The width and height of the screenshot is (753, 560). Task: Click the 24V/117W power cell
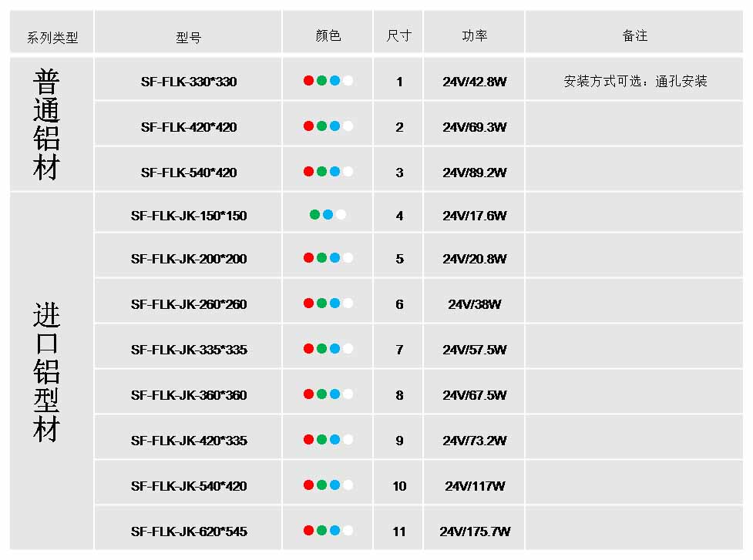(x=475, y=486)
